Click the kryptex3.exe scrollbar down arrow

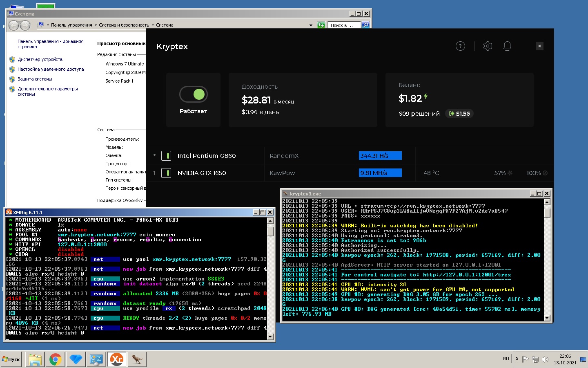pyautogui.click(x=547, y=318)
